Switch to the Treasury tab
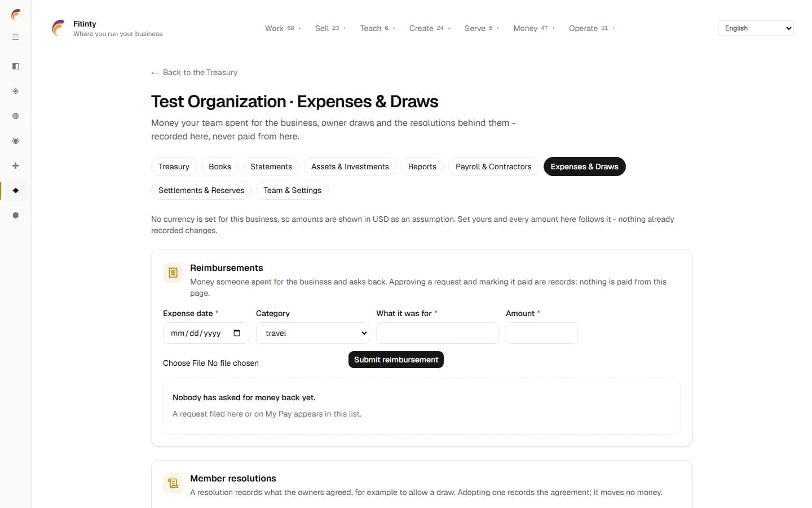Image resolution: width=812 pixels, height=508 pixels. tap(174, 167)
